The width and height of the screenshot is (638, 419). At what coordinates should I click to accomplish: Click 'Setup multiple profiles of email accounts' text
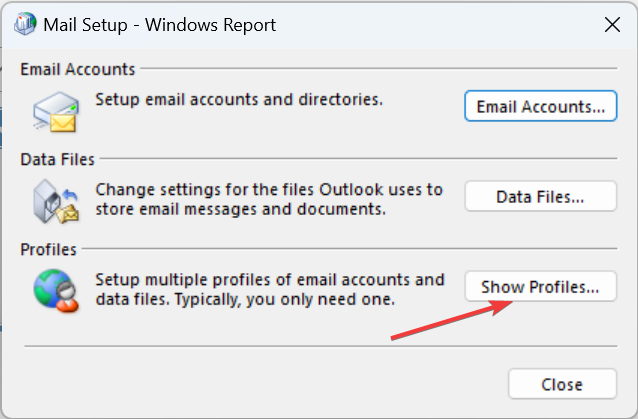(255, 279)
